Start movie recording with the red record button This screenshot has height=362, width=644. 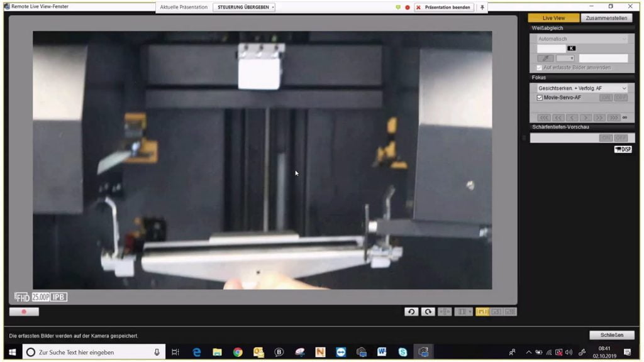pos(24,311)
